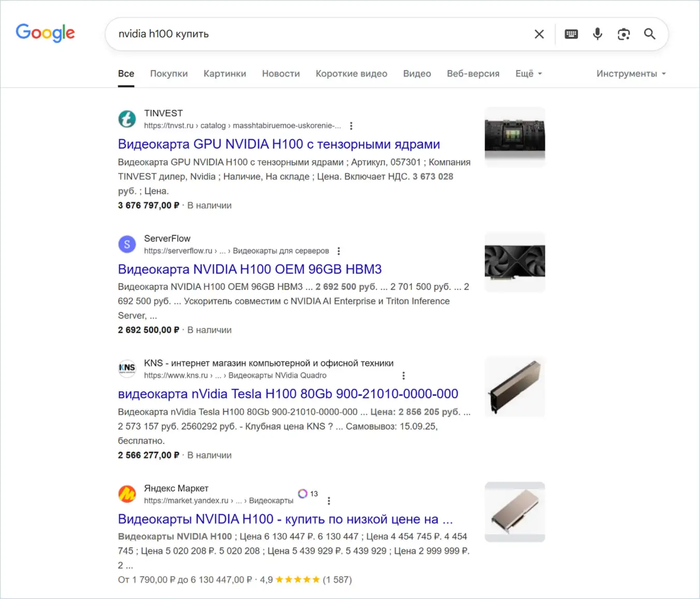Click inside the search input field
The image size is (700, 599).
[311, 34]
